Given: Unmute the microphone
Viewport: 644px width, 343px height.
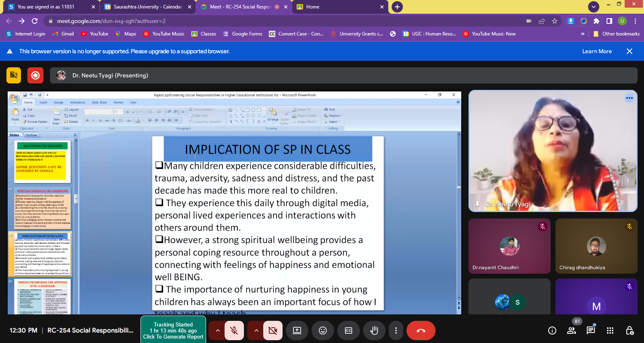Looking at the screenshot, I should point(234,331).
